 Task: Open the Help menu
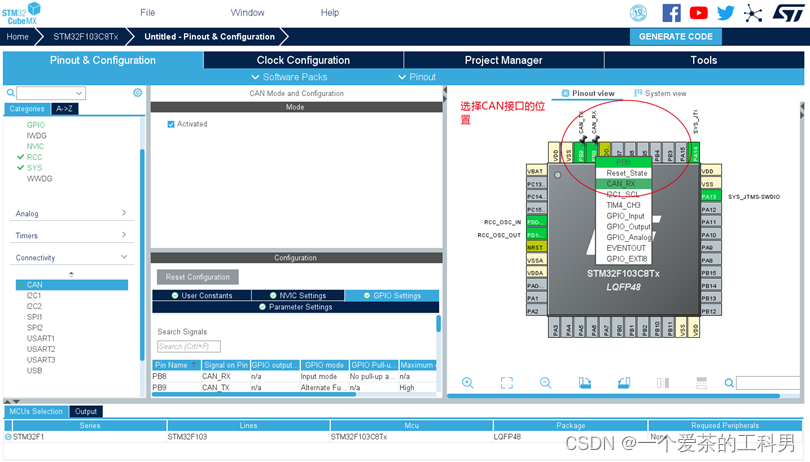[330, 12]
